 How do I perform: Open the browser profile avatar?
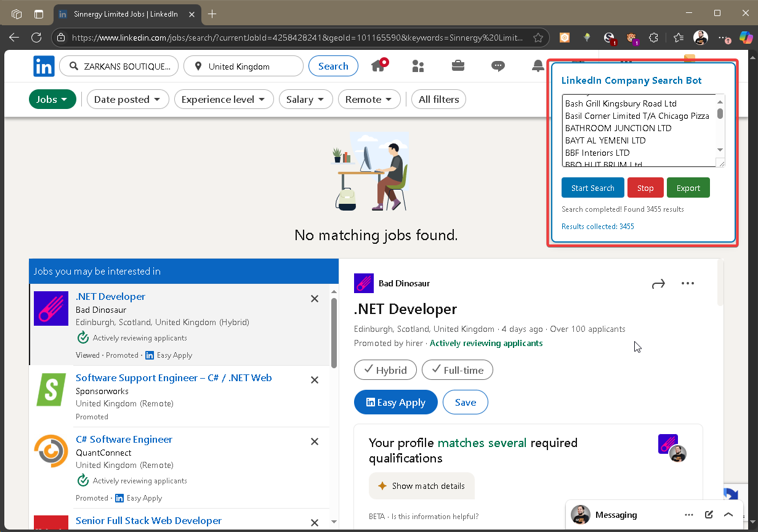click(x=701, y=38)
